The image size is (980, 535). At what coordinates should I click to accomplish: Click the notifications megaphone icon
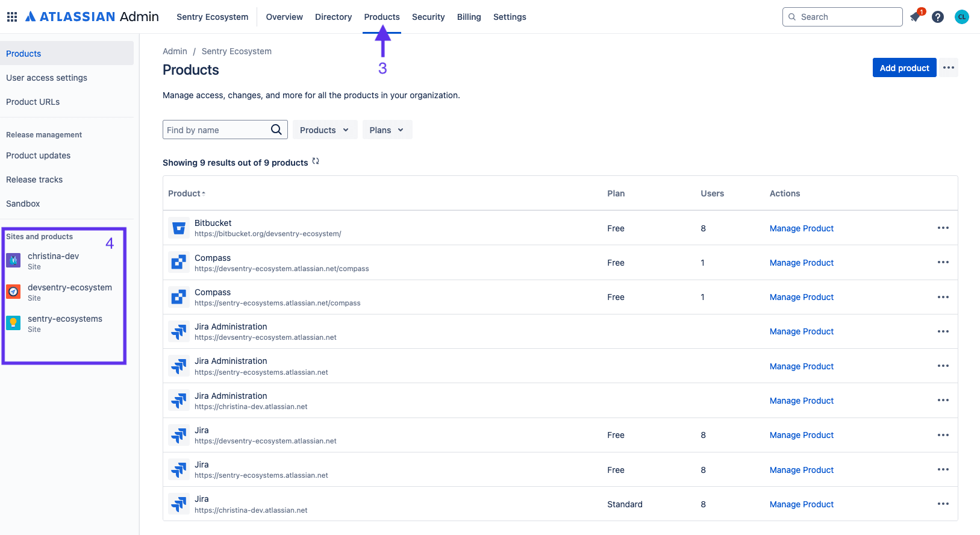pyautogui.click(x=916, y=17)
